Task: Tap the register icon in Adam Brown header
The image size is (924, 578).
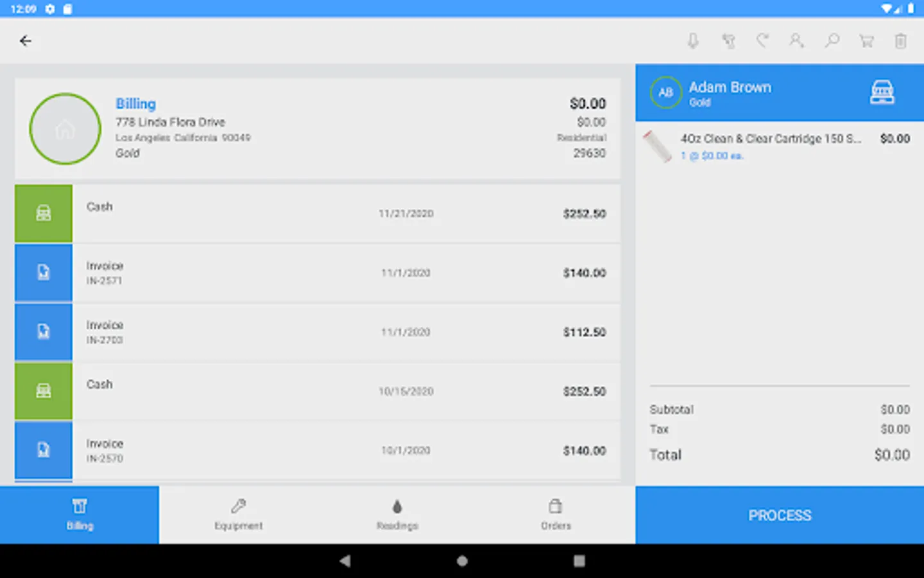Action: (882, 92)
